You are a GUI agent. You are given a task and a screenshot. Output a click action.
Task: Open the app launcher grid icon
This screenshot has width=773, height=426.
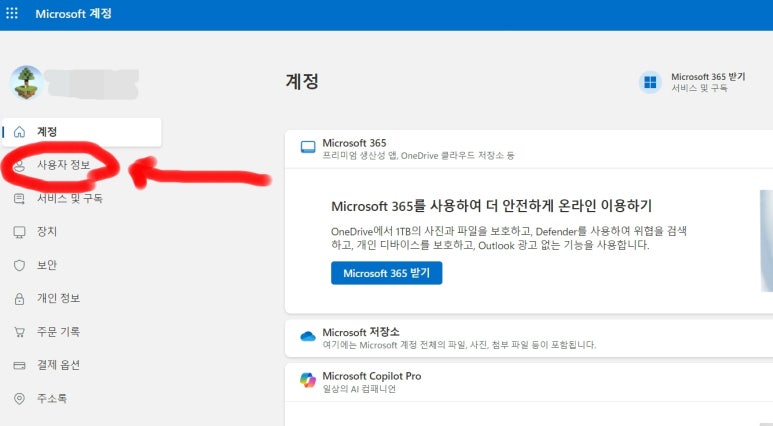pyautogui.click(x=12, y=13)
